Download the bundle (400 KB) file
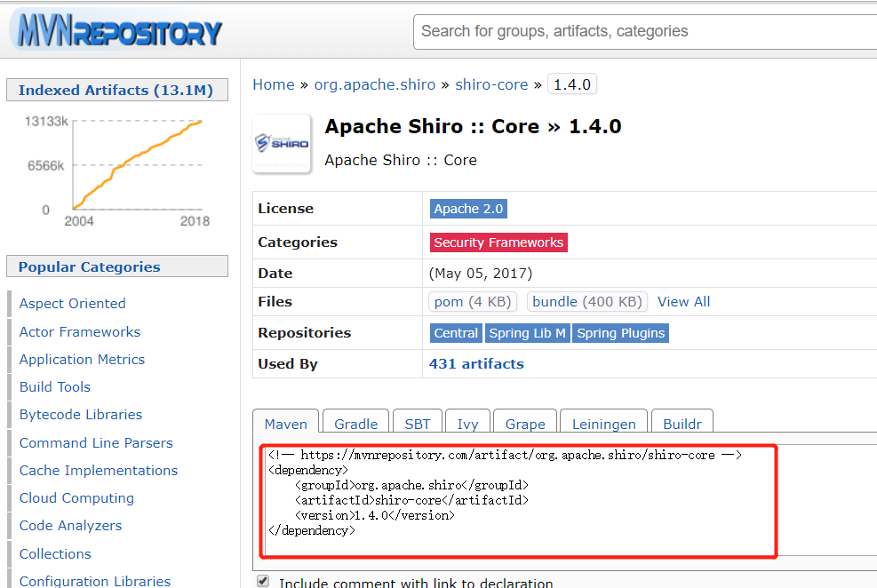877x588 pixels. coord(587,302)
